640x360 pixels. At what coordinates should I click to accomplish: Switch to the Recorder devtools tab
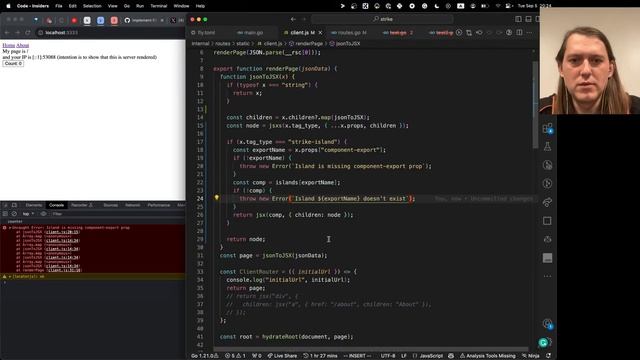point(82,205)
